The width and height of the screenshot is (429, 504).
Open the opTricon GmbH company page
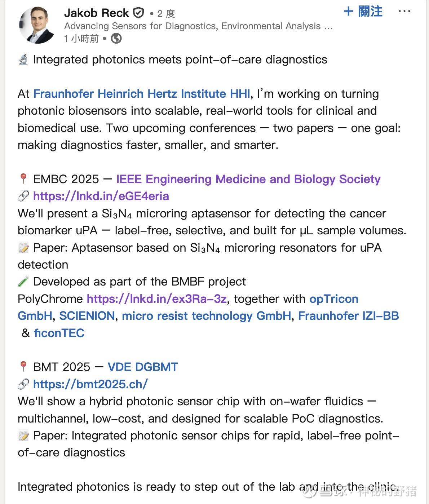(x=188, y=307)
